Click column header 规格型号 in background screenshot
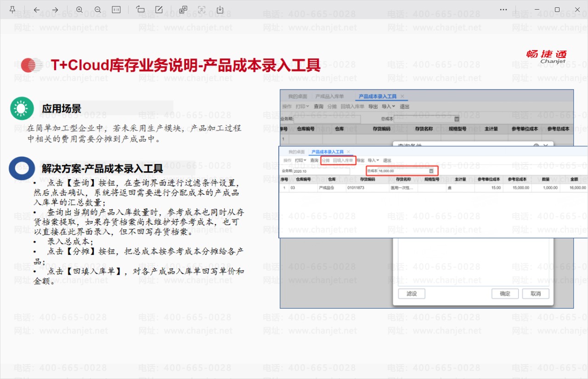The height and width of the screenshot is (379, 588). click(458, 129)
